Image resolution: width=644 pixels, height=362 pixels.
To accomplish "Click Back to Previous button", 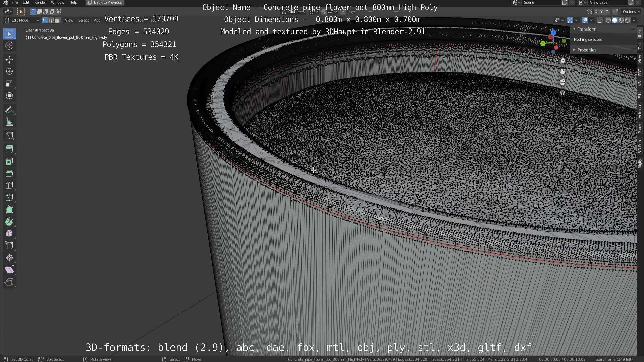I will click(105, 2).
